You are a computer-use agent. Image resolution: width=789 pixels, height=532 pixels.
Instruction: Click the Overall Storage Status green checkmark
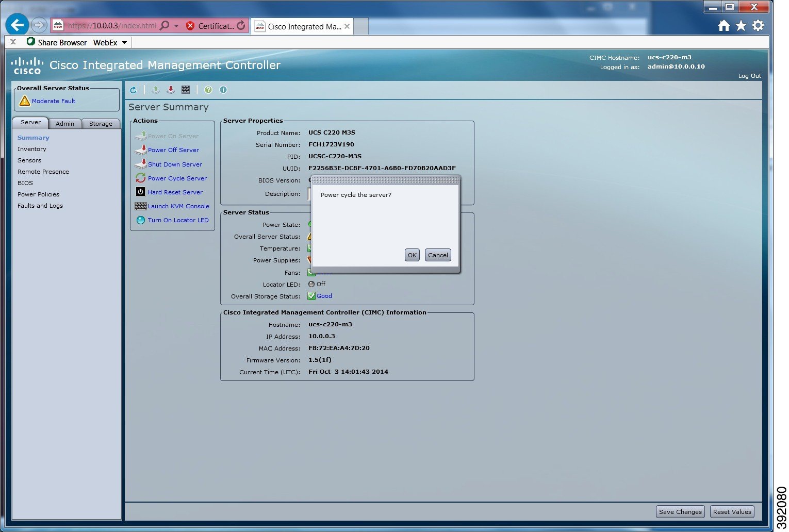tap(311, 296)
